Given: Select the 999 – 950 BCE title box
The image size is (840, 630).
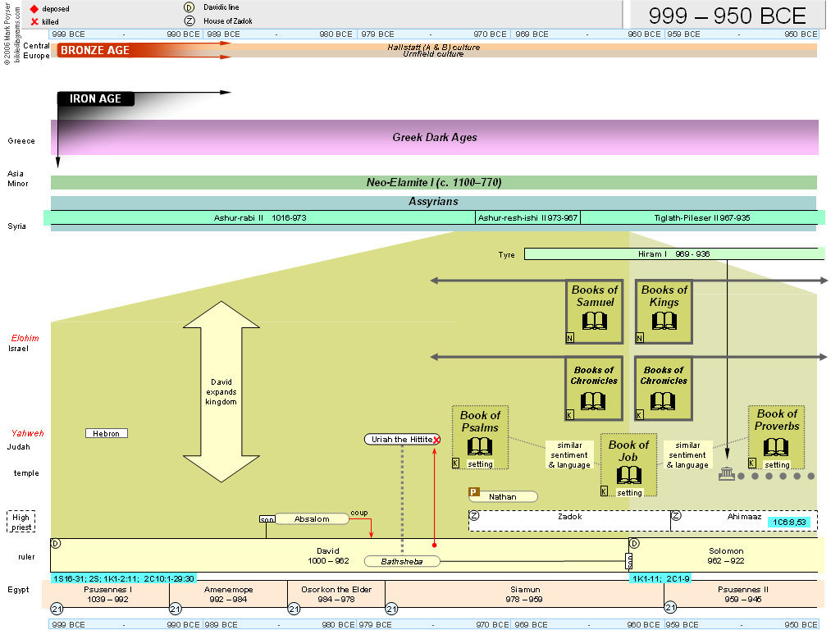Looking at the screenshot, I should click(x=727, y=15).
